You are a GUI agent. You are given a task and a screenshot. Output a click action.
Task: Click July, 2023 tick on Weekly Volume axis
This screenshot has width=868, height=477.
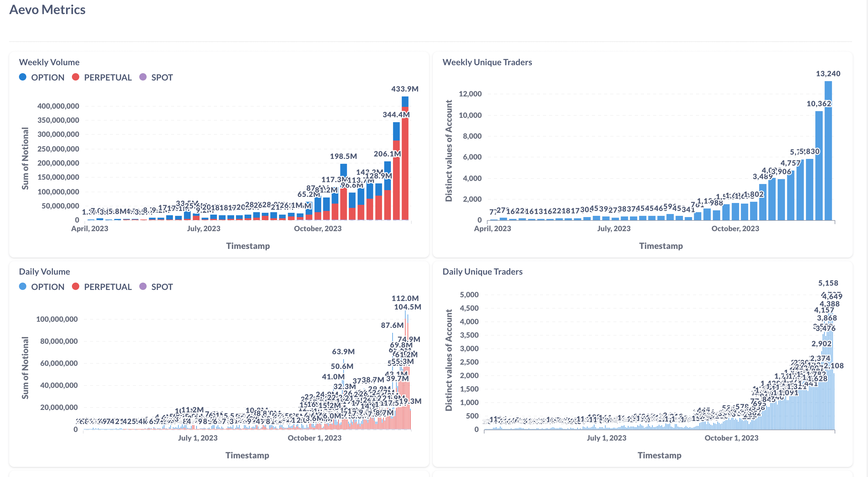point(204,229)
